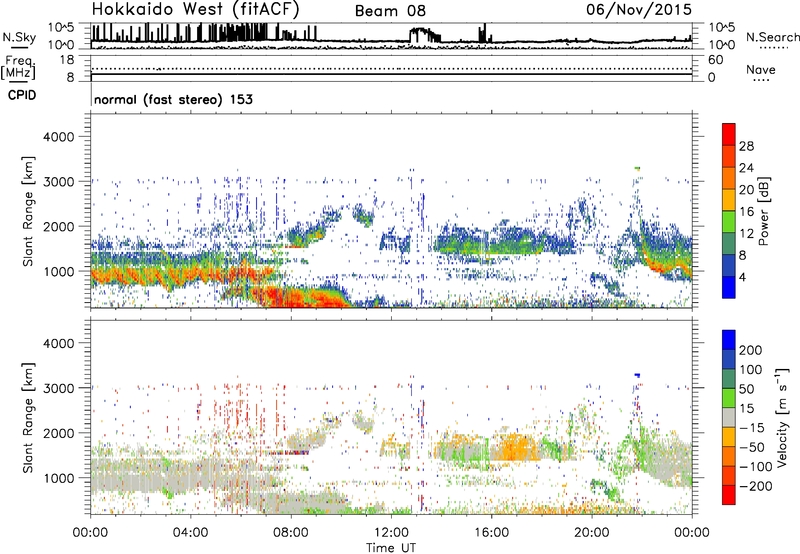Pick the gray segment of velocity colorbar
Screen dimensions: 800x554
pos(729,418)
